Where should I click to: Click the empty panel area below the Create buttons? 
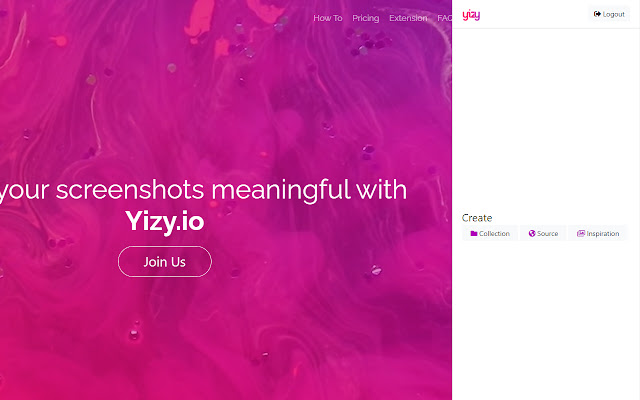pos(546,318)
